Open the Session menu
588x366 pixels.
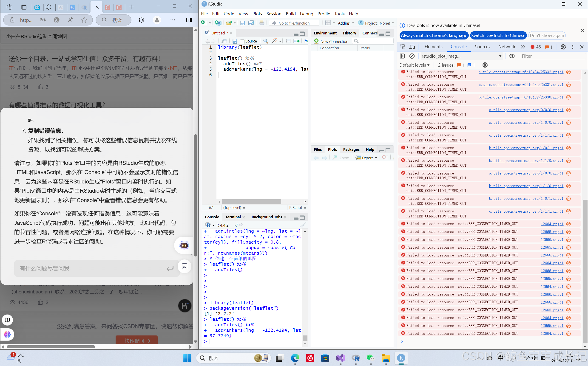tap(274, 14)
